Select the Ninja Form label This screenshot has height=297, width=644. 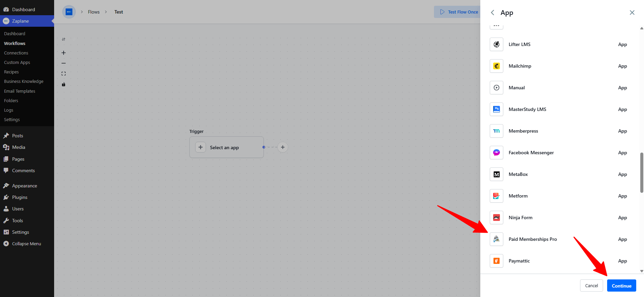coord(521,218)
